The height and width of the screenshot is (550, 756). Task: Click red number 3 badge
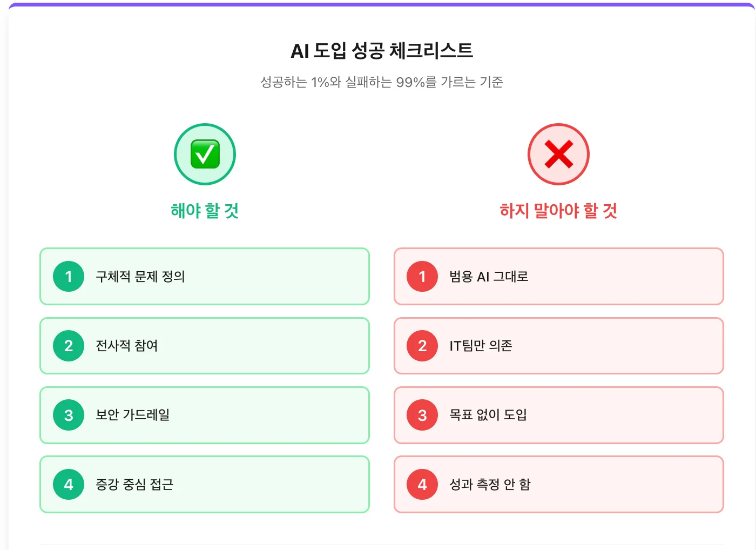(x=422, y=415)
